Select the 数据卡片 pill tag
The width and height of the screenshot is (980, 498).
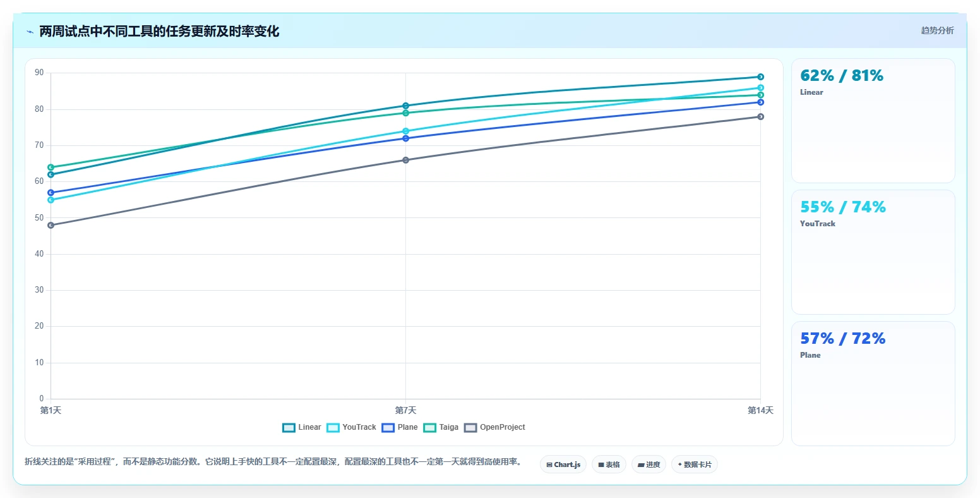(x=695, y=465)
